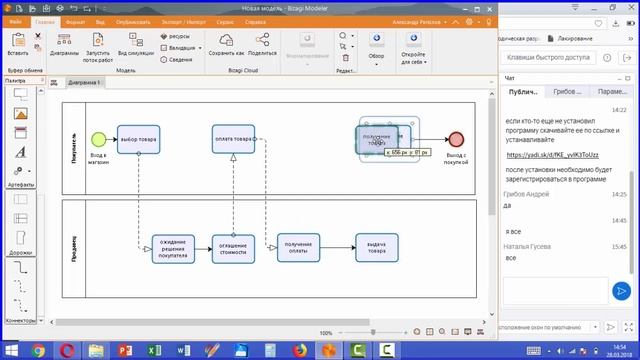Click the presentation screen icon in the status bar
Image resolution: width=640 pixels, height=360 pixels.
tap(468, 332)
